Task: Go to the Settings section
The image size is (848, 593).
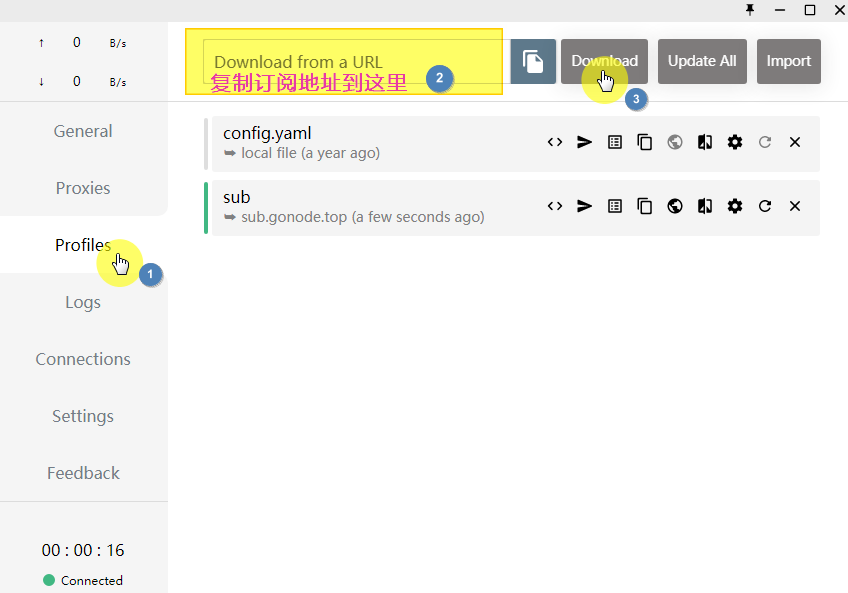Action: (83, 416)
